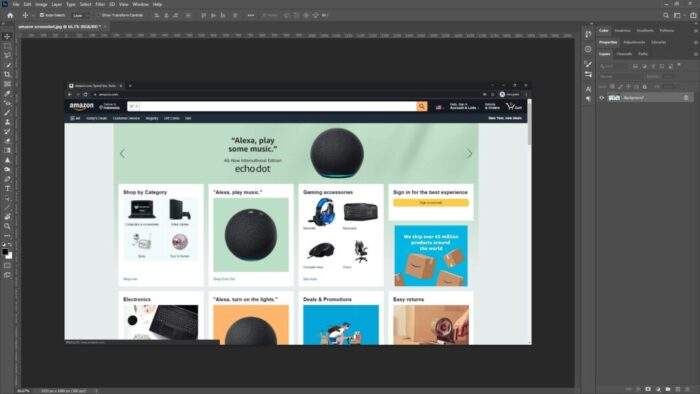Select the Horizontal Type tool
The height and width of the screenshot is (394, 700).
7,188
